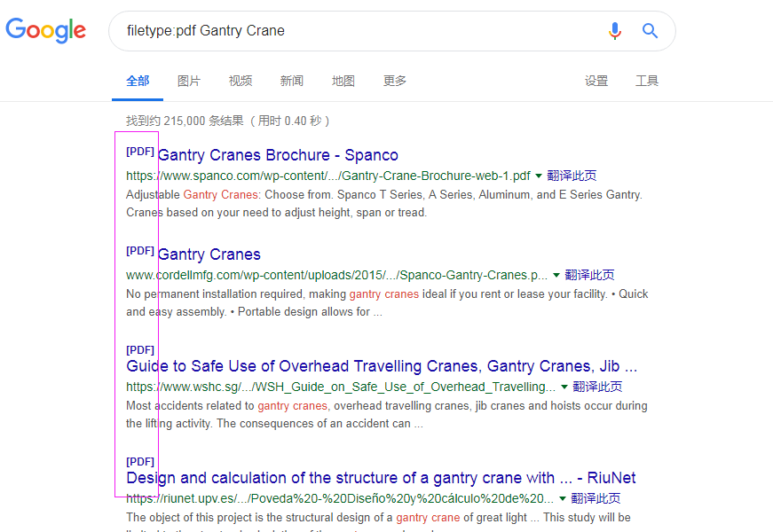
Task: Click 翻译此页 for the cordellmfg result
Action: 589,275
